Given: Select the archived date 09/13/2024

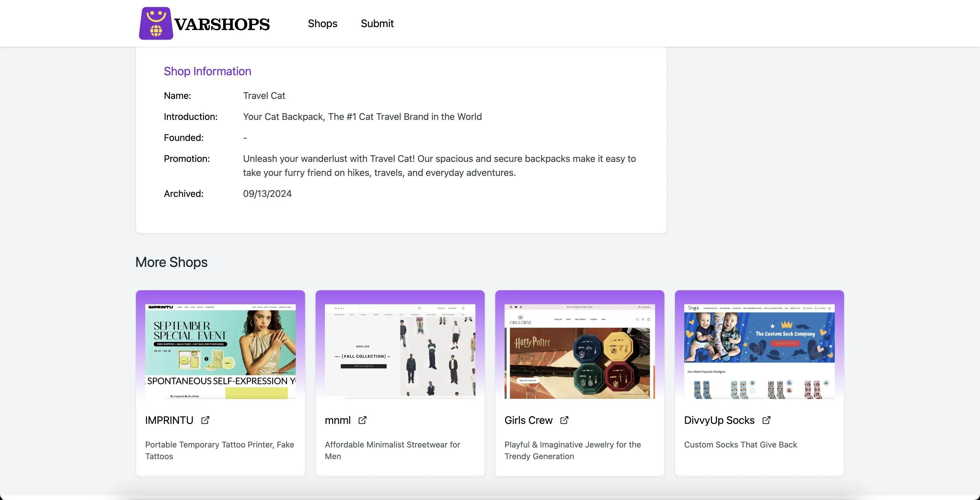Looking at the screenshot, I should tap(267, 194).
